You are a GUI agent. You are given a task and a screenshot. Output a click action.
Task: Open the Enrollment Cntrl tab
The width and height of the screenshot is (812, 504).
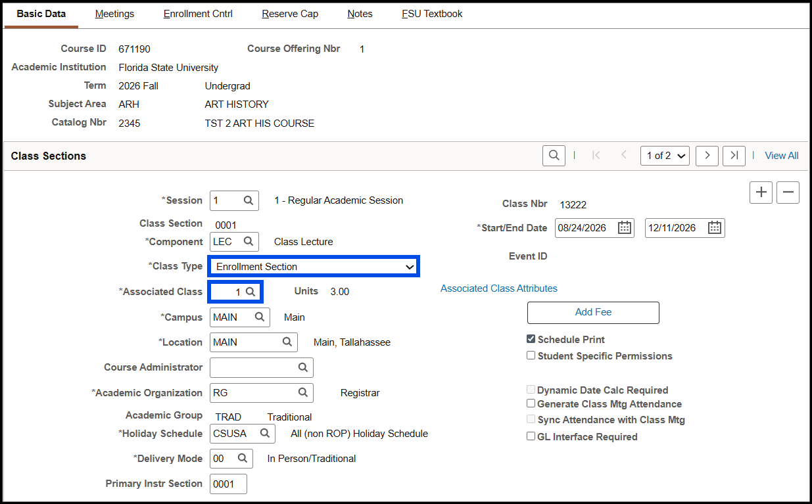point(198,14)
